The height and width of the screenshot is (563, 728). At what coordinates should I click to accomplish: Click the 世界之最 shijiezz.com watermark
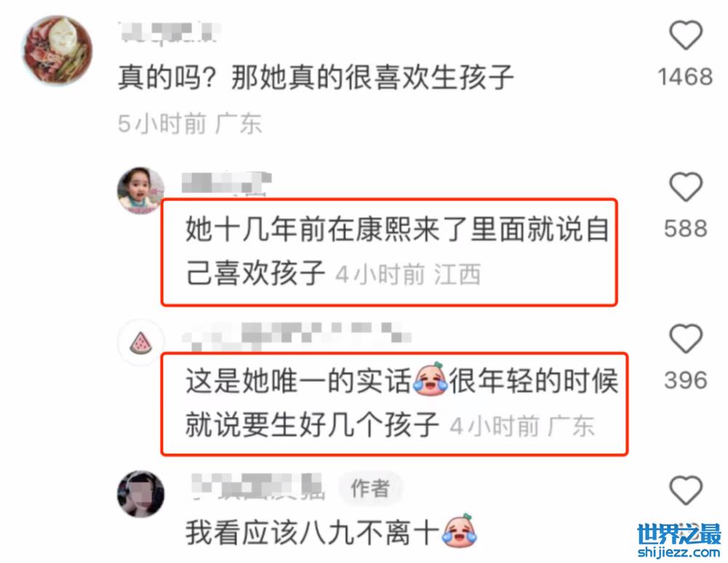[x=678, y=540]
